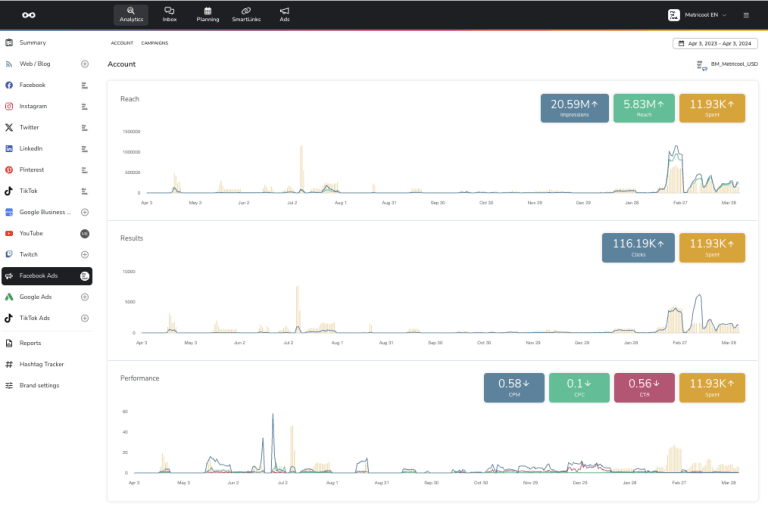Go to SmartLinks from the top bar

click(x=245, y=14)
